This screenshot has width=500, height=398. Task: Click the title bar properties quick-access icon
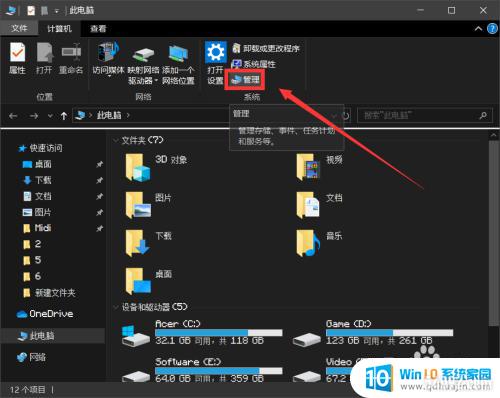pyautogui.click(x=31, y=11)
